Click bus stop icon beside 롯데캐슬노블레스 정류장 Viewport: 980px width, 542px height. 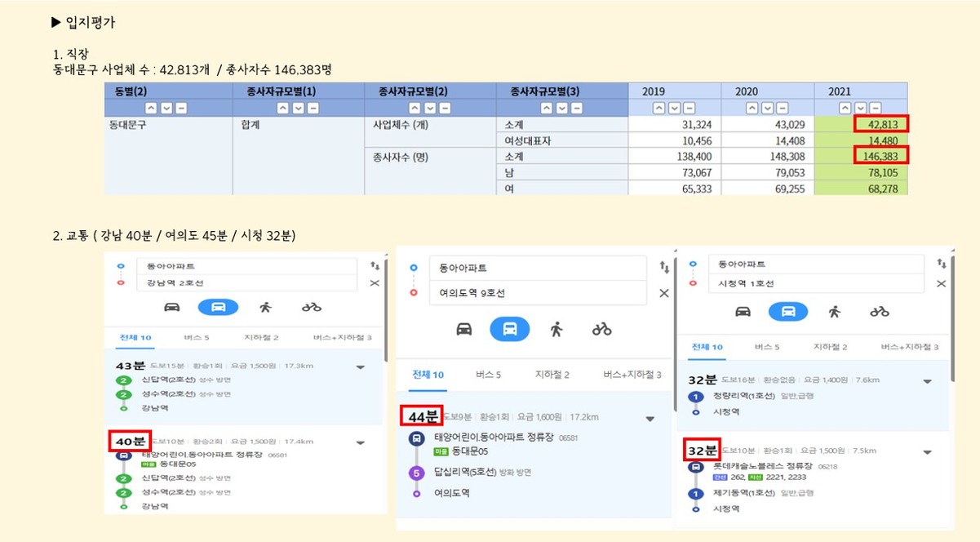coord(695,467)
